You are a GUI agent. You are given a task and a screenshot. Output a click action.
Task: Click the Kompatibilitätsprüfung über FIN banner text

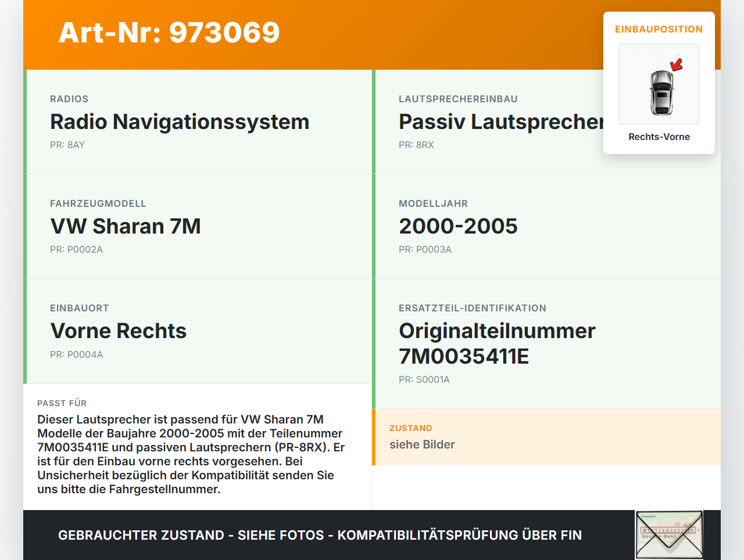(x=320, y=535)
